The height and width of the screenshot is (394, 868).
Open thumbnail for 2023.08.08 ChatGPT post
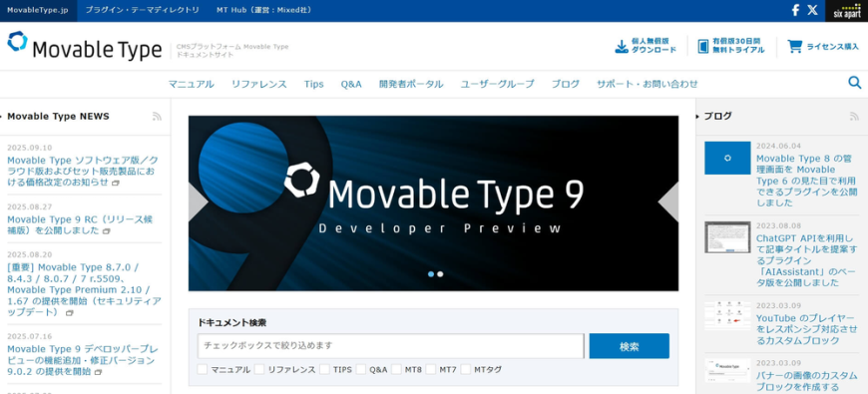pyautogui.click(x=727, y=236)
